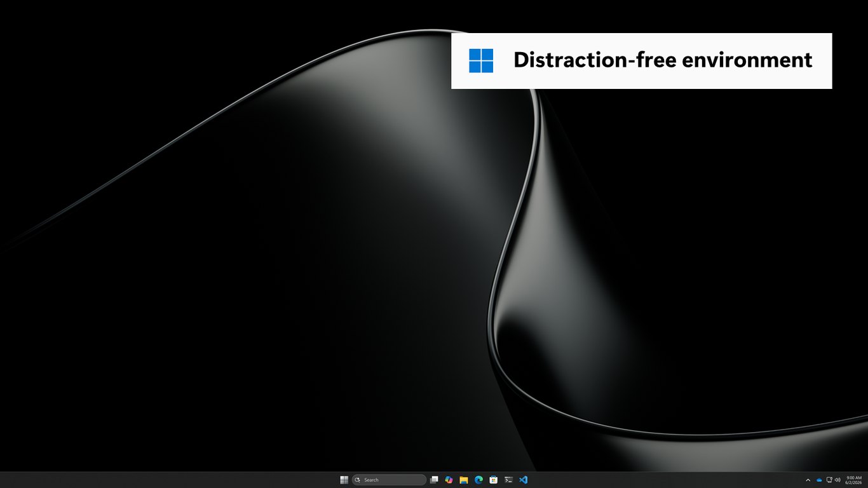Open Task View from the taskbar
This screenshot has width=868, height=488.
(434, 480)
